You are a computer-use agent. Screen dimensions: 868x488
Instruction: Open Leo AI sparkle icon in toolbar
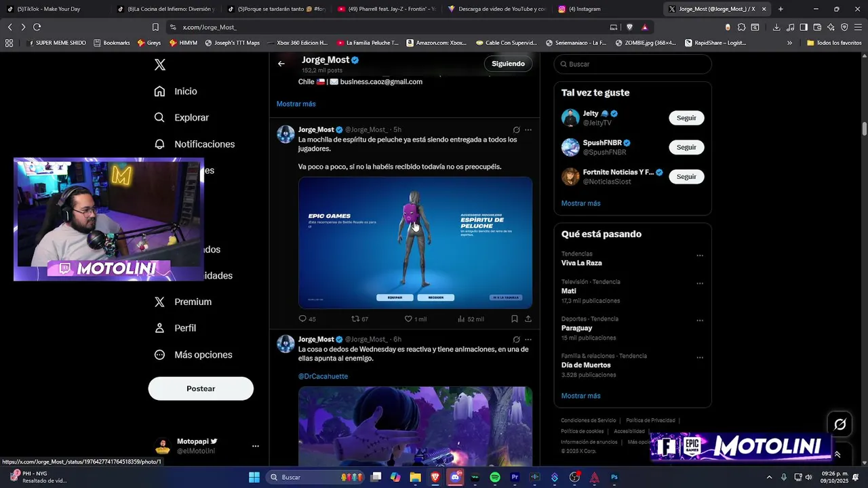[831, 27]
